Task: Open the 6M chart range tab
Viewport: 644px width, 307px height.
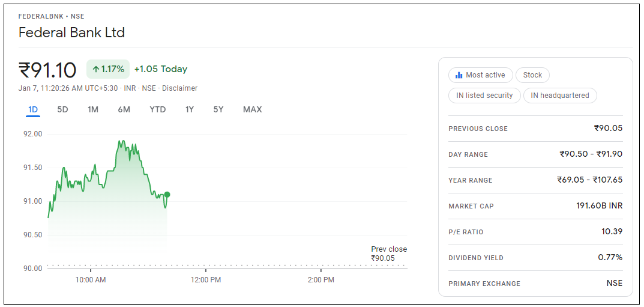Action: (x=124, y=110)
